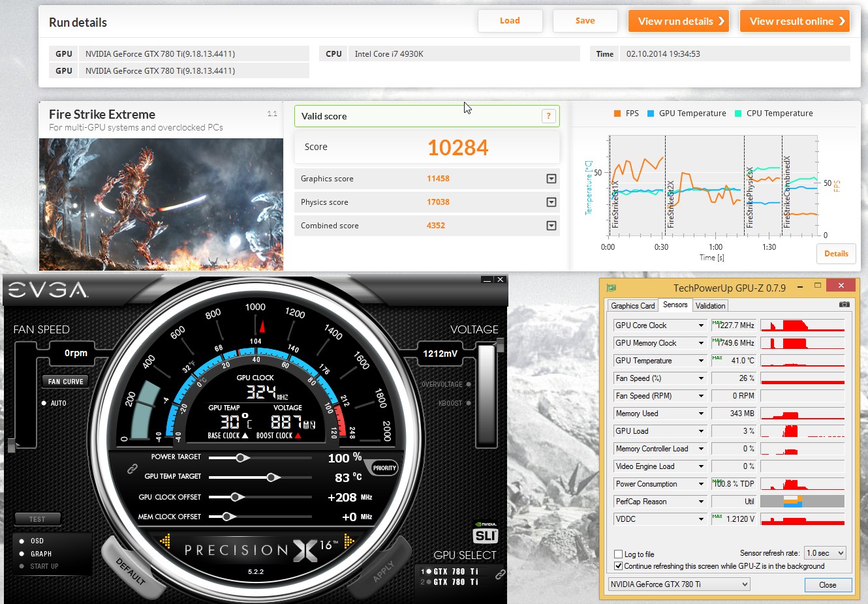The width and height of the screenshot is (868, 604).
Task: Open the NVIDIA GeForce GTX 780 Ti selector
Action: pyautogui.click(x=679, y=584)
